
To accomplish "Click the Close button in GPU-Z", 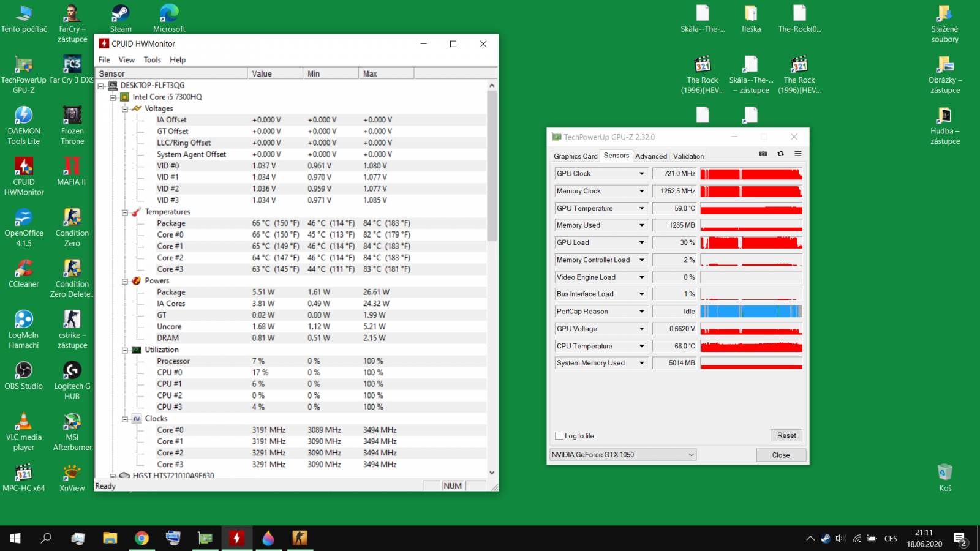I will (x=781, y=455).
